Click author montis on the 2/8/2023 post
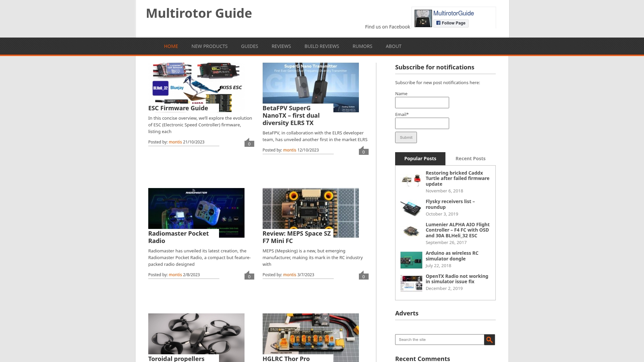The image size is (644, 362). coord(175,275)
